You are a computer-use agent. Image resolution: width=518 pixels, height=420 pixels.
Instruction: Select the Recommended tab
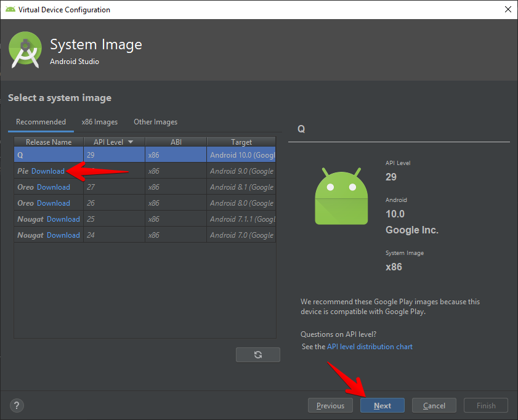point(41,122)
